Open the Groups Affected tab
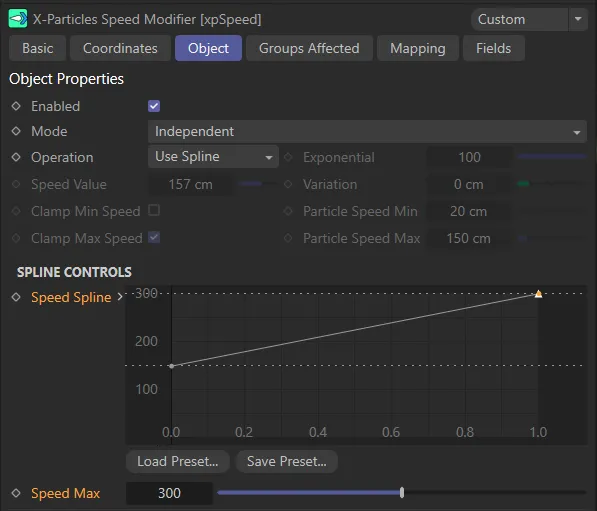The height and width of the screenshot is (511, 597). [x=309, y=48]
